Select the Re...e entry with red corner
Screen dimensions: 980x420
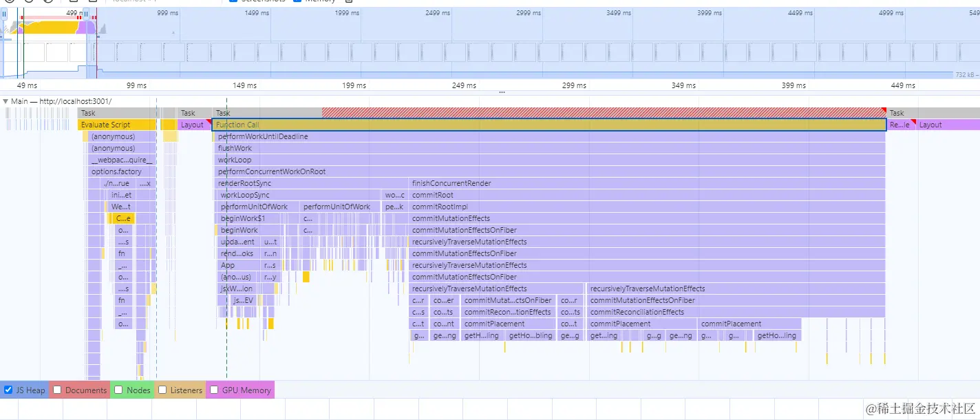click(x=902, y=125)
